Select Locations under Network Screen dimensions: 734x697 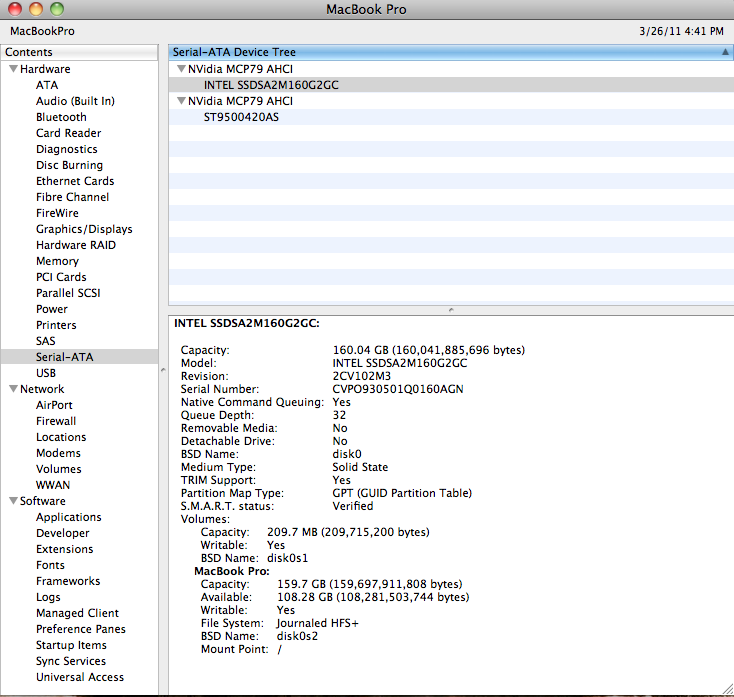61,437
